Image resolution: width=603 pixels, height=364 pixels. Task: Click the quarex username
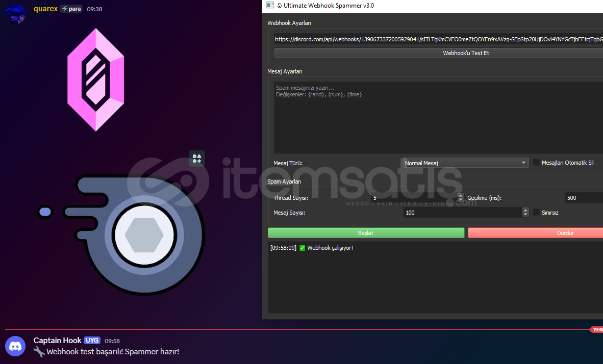pyautogui.click(x=45, y=9)
